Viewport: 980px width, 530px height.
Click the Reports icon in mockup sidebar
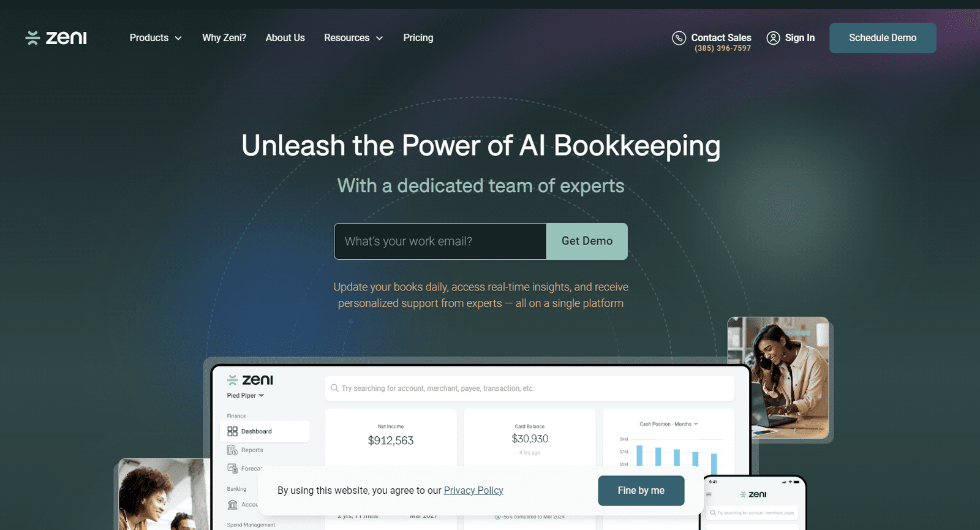click(232, 450)
